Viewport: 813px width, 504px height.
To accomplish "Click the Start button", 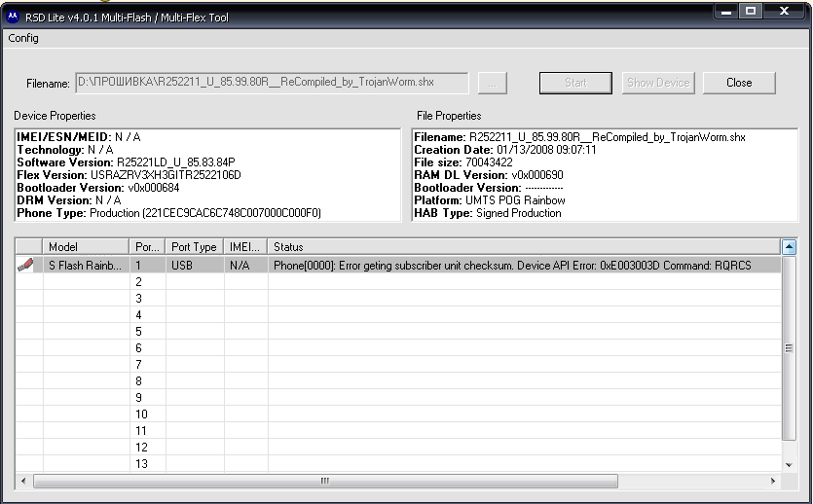I will click(x=575, y=83).
